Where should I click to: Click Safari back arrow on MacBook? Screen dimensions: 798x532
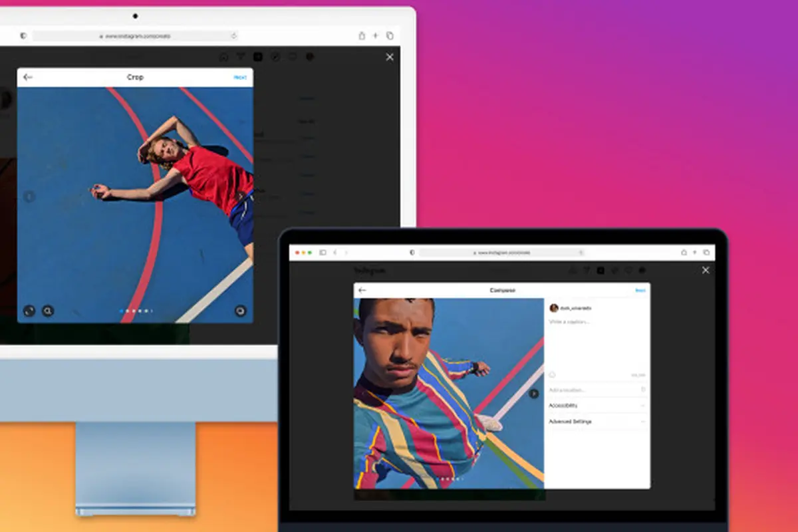(x=334, y=253)
